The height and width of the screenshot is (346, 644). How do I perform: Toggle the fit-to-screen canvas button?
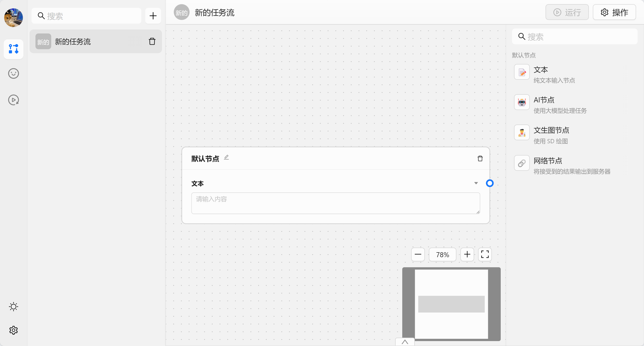click(485, 254)
